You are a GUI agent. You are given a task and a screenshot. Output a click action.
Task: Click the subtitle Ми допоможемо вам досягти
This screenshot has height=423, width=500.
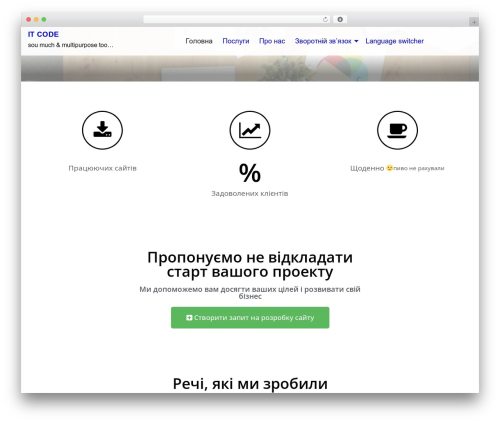250,292
